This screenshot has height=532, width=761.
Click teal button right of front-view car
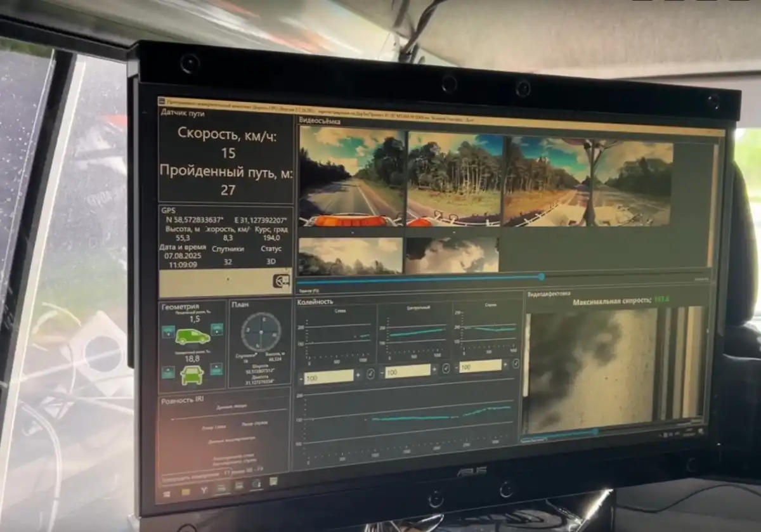216,368
